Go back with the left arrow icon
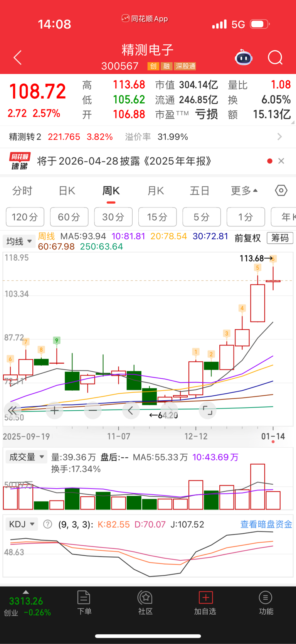The image size is (296, 644). [x=18, y=58]
